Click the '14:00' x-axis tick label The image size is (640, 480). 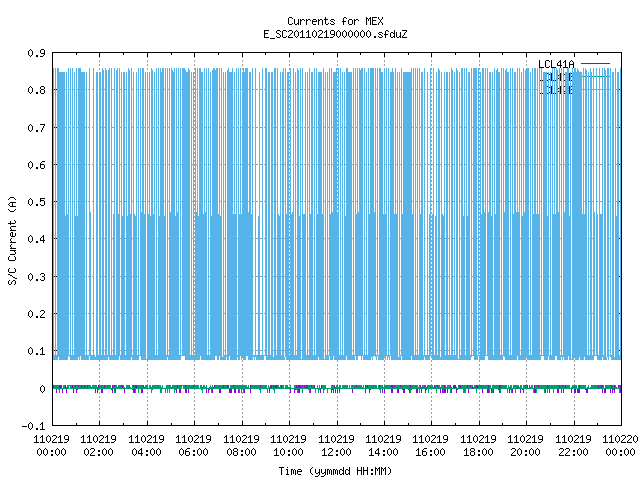pyautogui.click(x=383, y=452)
